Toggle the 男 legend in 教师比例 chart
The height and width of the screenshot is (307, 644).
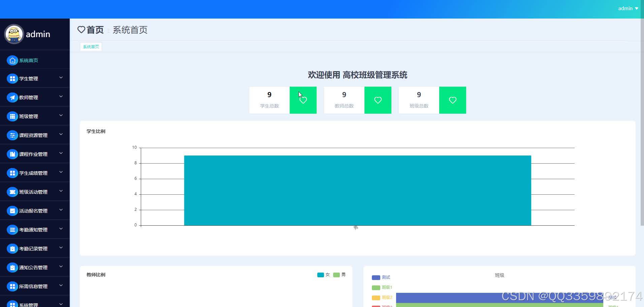pos(339,275)
